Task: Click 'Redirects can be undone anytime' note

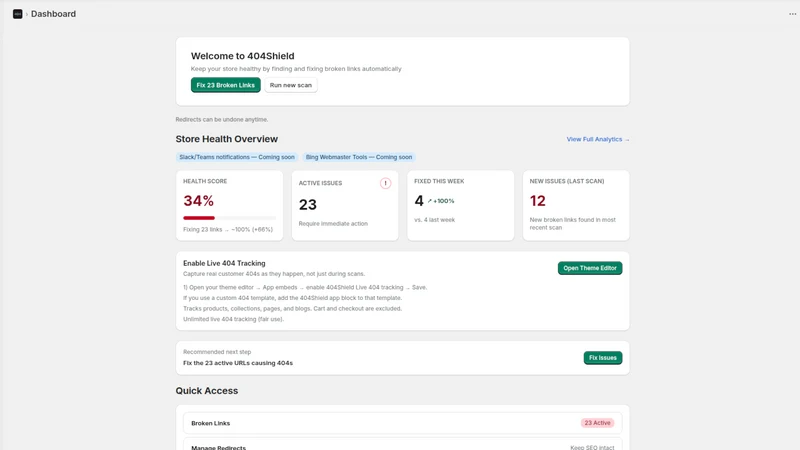Action: [x=222, y=119]
